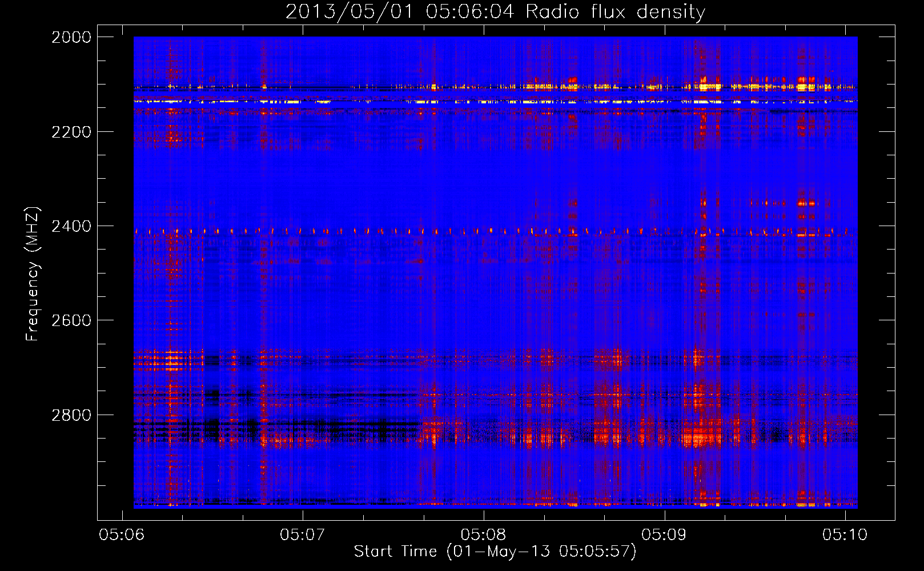Image resolution: width=924 pixels, height=571 pixels.
Task: Select the 2600 frequency axis label
Action: (x=71, y=320)
